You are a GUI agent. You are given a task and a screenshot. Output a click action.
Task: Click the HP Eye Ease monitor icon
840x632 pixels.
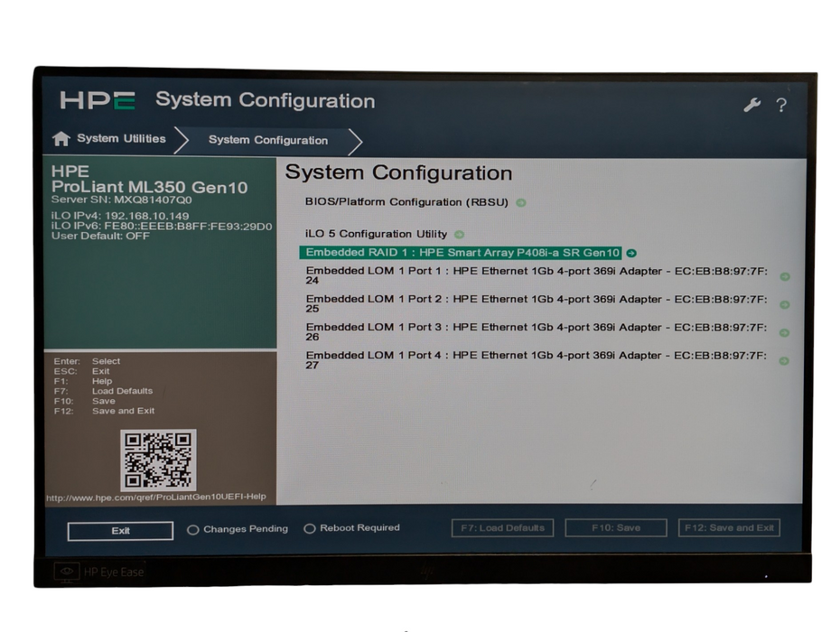click(67, 572)
